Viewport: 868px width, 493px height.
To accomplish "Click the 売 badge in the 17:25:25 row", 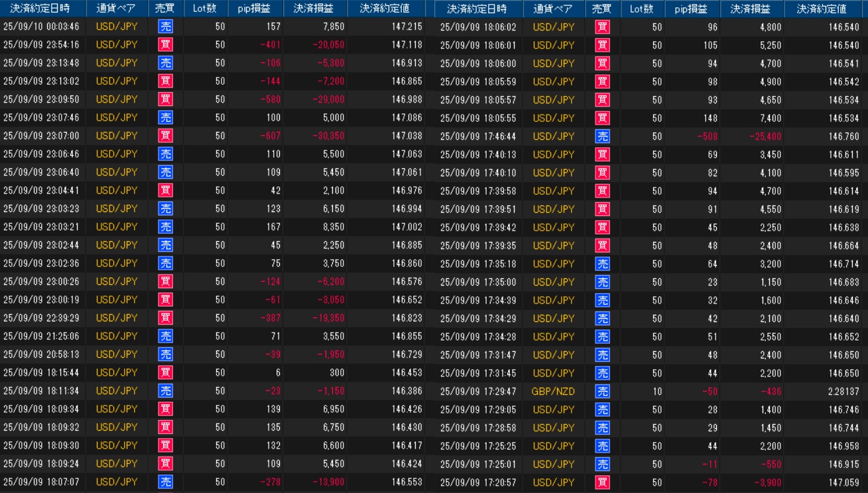I will click(602, 446).
